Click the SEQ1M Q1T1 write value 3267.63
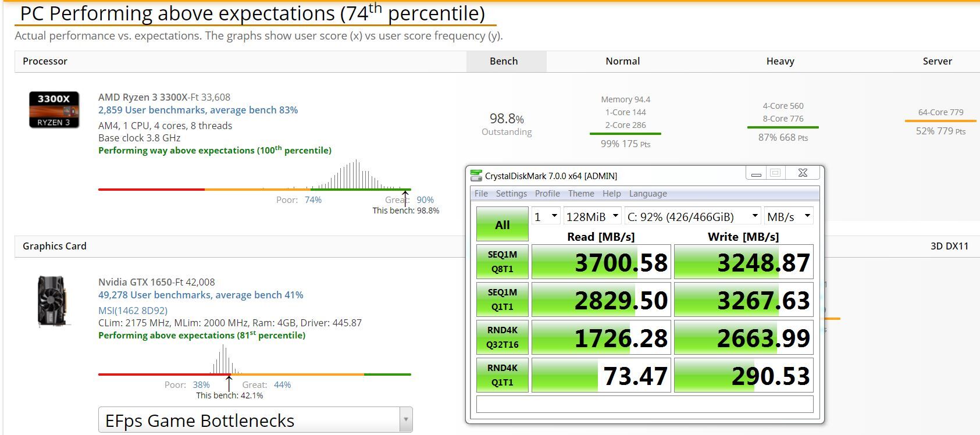 (x=744, y=299)
